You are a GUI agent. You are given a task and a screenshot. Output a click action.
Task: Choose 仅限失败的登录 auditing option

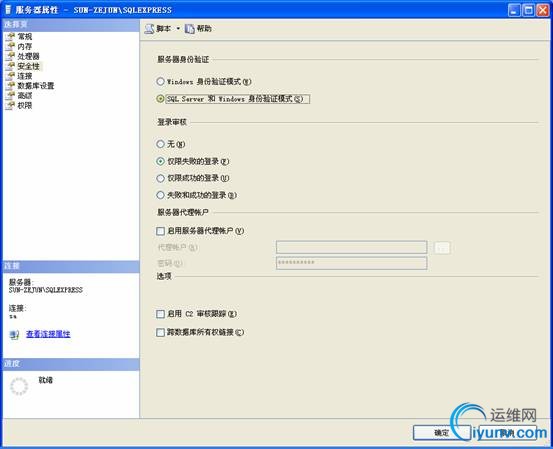(160, 161)
